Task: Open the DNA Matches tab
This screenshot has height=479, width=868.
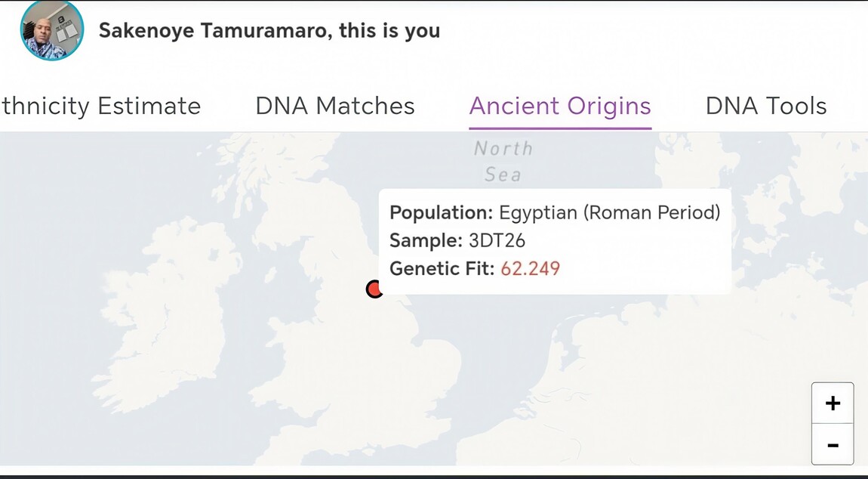Action: (335, 107)
